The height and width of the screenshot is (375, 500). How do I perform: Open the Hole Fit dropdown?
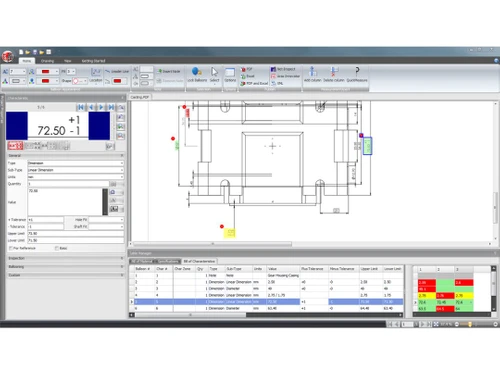pyautogui.click(x=106, y=220)
